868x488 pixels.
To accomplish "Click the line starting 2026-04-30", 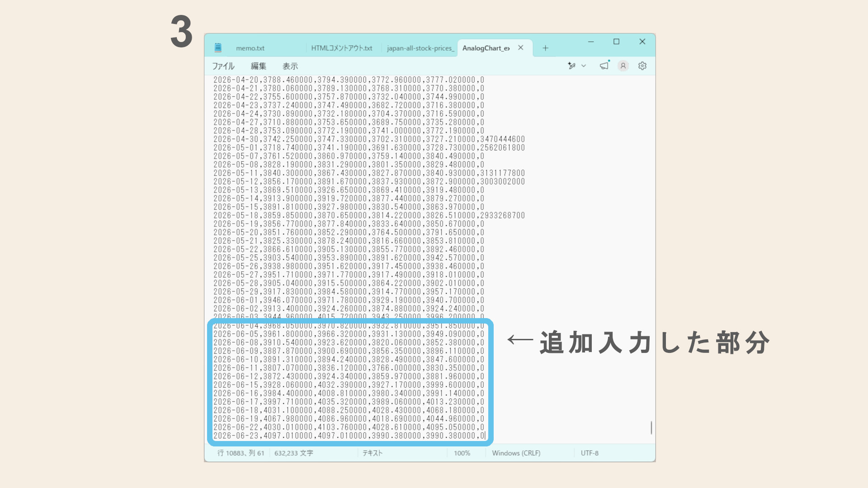I will [x=369, y=139].
